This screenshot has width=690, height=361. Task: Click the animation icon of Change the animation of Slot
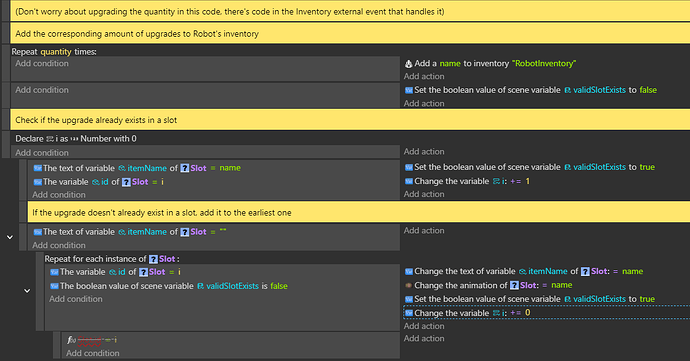click(408, 285)
